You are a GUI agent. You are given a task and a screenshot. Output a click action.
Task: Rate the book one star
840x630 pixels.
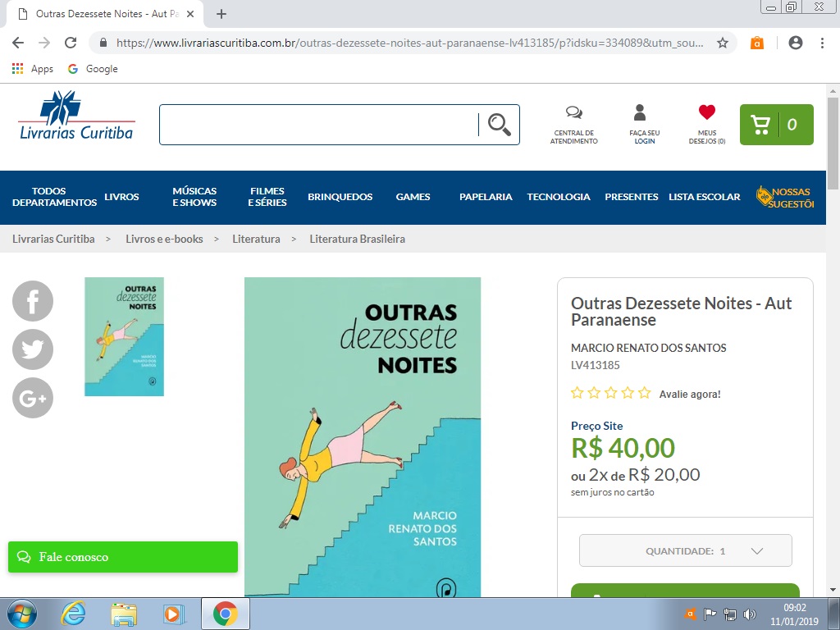pyautogui.click(x=577, y=393)
